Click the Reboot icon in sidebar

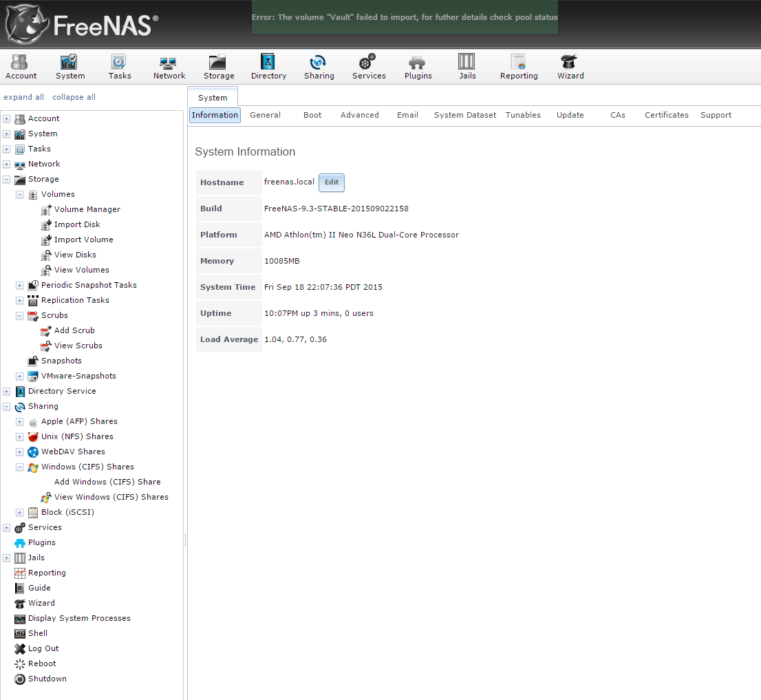pyautogui.click(x=20, y=664)
